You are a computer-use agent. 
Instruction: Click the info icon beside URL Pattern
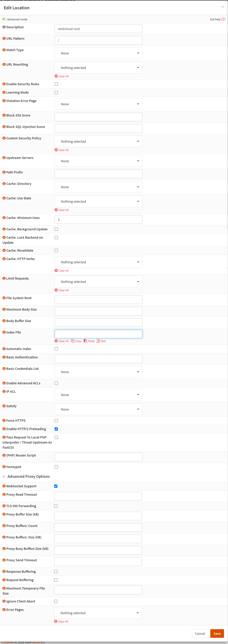(4, 39)
